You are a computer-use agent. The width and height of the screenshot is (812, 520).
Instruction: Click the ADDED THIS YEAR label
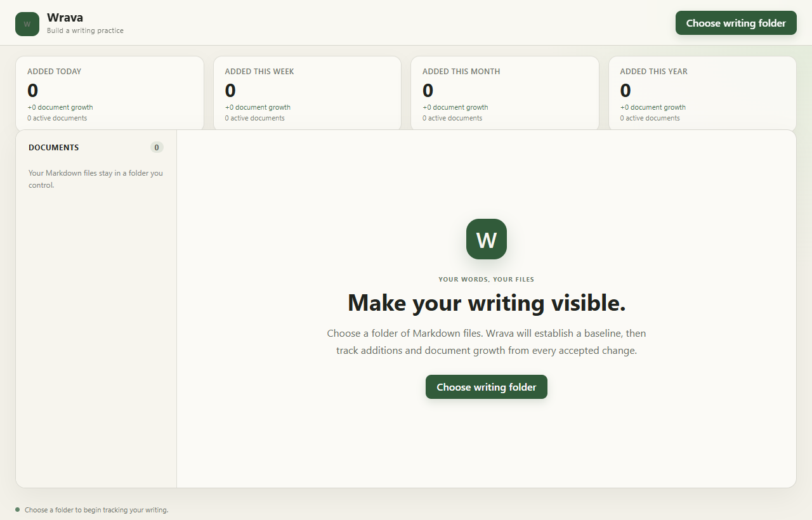[654, 72]
